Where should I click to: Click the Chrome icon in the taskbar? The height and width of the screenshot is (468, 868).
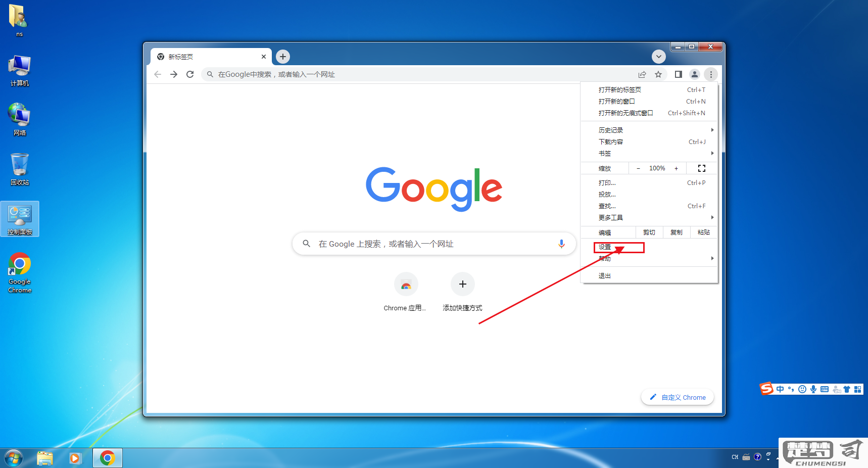pos(107,458)
